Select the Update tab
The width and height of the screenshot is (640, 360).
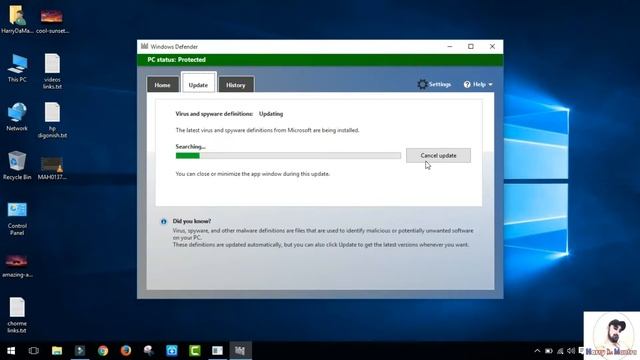pos(198,85)
